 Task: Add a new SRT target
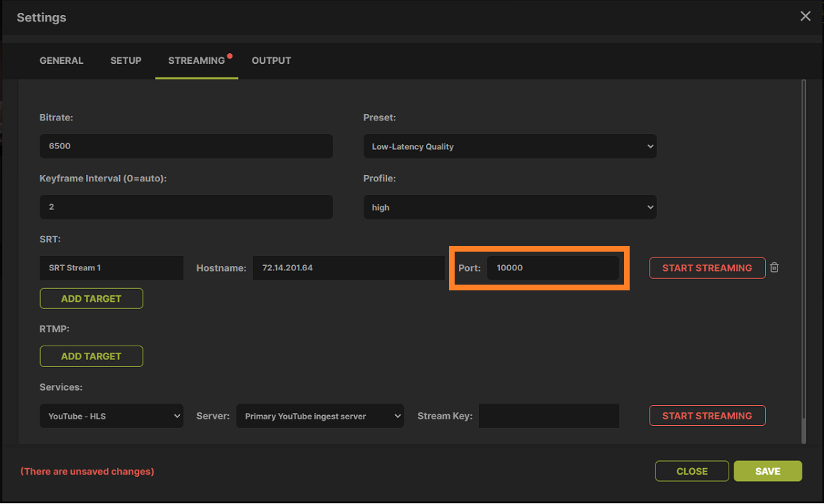pyautogui.click(x=92, y=298)
